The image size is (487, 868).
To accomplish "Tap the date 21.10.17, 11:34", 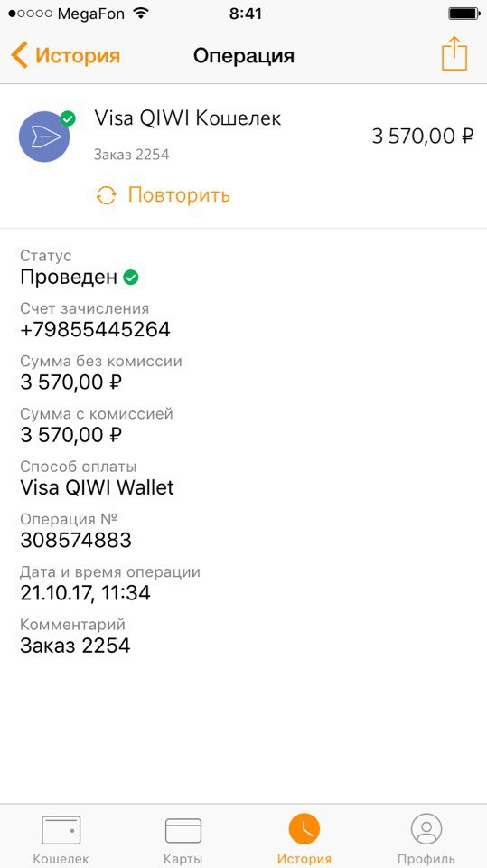I will click(85, 593).
